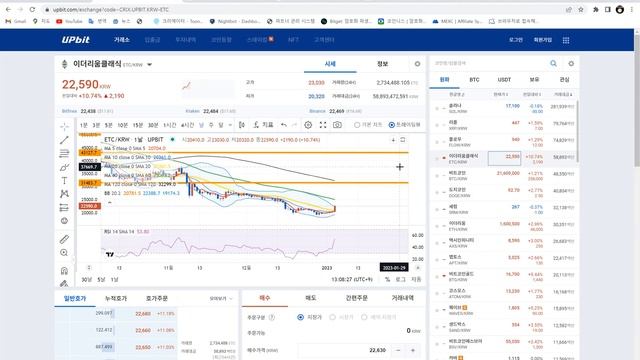Open the emoji icons tool
Image resolution: width=640 pixels, height=360 pixels.
[x=64, y=221]
